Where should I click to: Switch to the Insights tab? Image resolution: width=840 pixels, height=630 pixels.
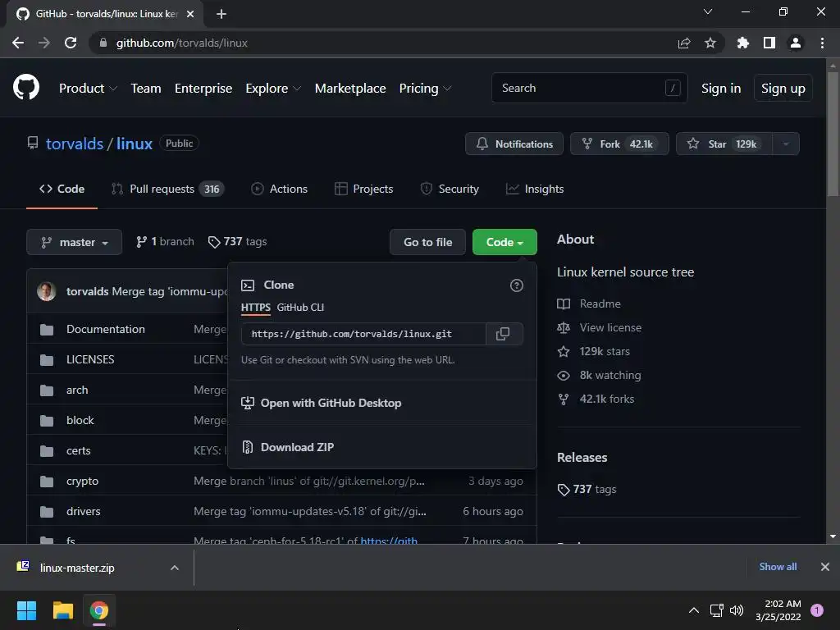coord(535,189)
